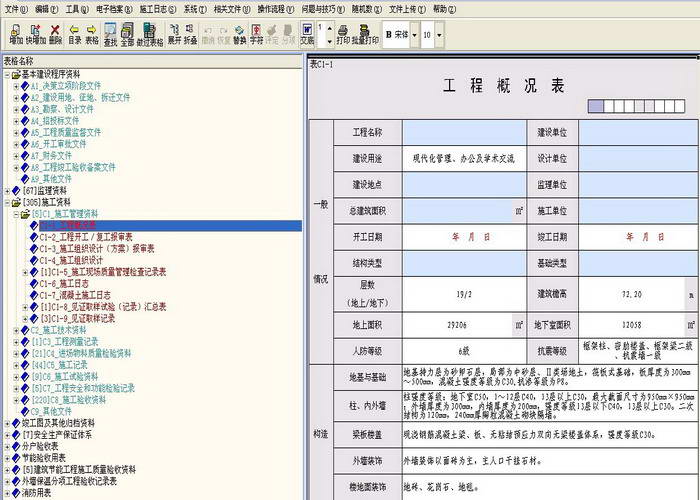700x500 pixels.
Task: Click the blank 建设地点 input field
Action: [464, 185]
